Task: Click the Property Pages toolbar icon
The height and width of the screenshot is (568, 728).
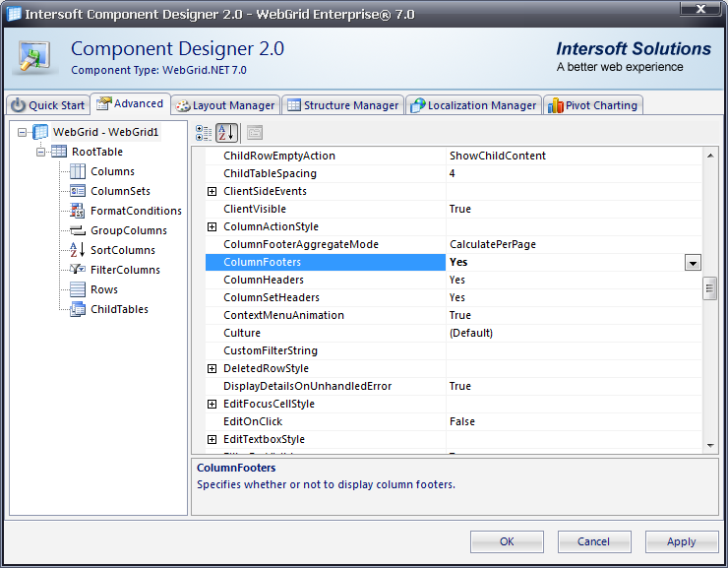Action: click(x=255, y=133)
